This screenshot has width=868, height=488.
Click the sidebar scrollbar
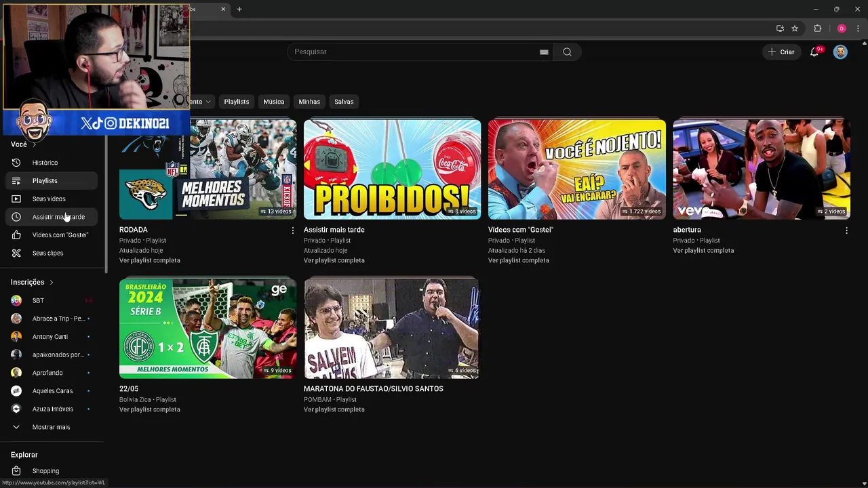(106, 203)
